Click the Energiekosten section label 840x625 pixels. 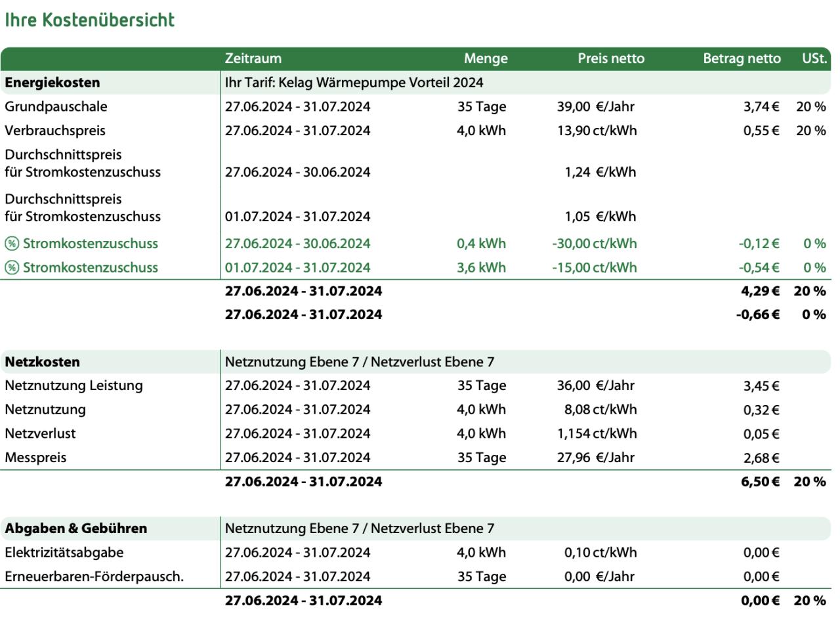[x=52, y=83]
